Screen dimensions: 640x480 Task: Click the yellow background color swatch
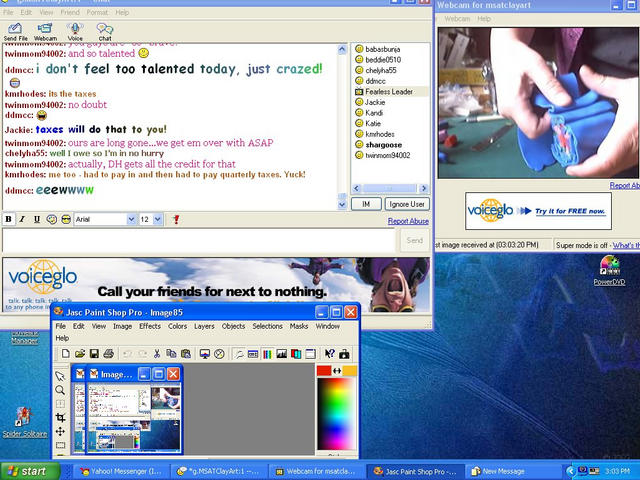click(350, 371)
